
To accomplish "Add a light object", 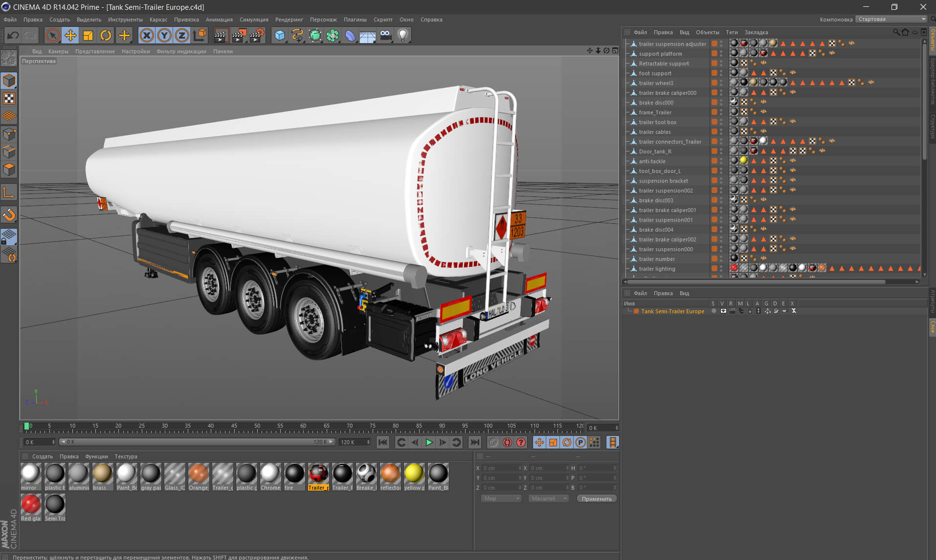I will pos(403,35).
